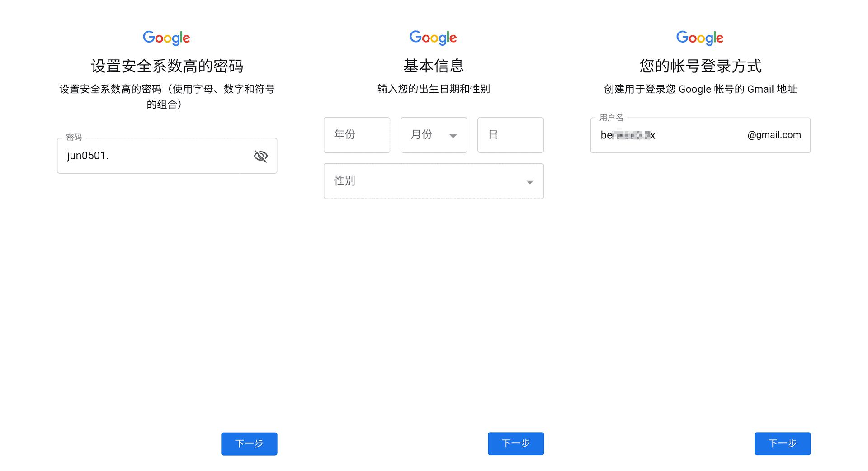868x471 pixels.
Task: Click the 下一步 button on the 基本信息 screen
Action: 515,444
